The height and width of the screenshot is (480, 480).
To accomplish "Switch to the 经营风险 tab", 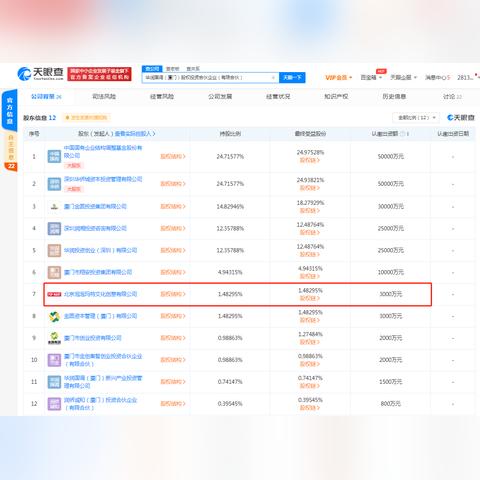I will [162, 97].
